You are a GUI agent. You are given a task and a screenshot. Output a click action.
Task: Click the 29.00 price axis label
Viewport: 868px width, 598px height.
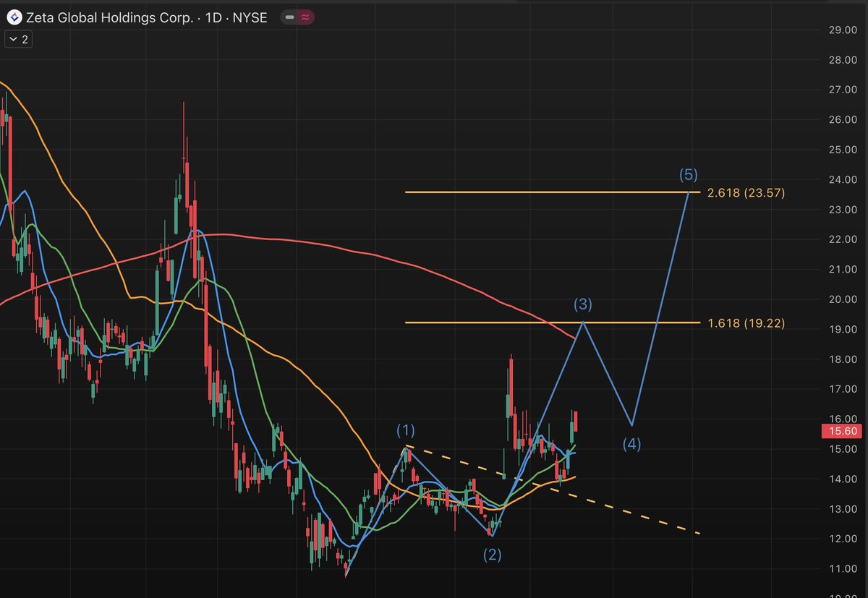(x=841, y=30)
